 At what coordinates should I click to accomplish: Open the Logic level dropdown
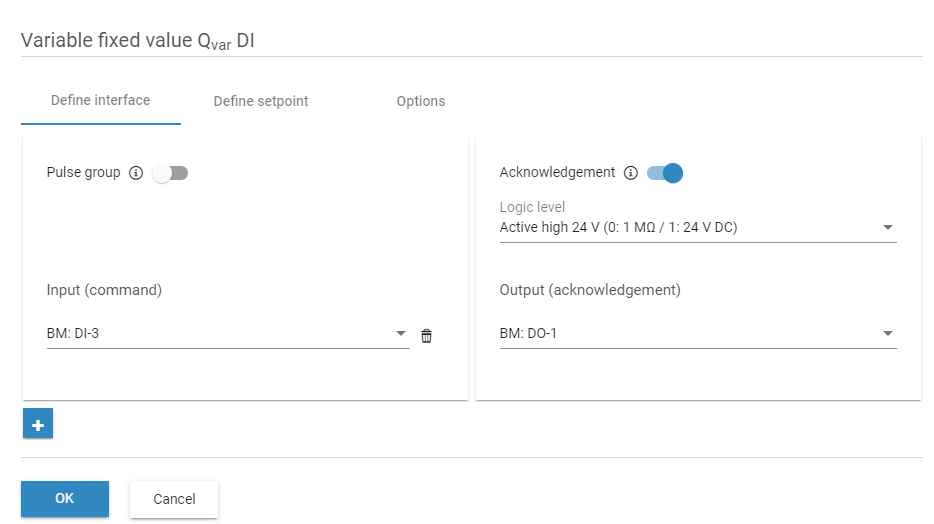(x=887, y=228)
